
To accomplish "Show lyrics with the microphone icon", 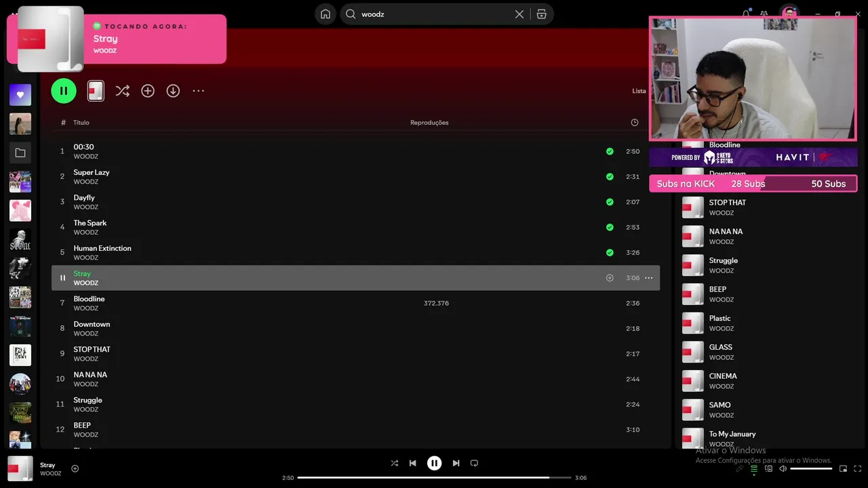I will [739, 469].
